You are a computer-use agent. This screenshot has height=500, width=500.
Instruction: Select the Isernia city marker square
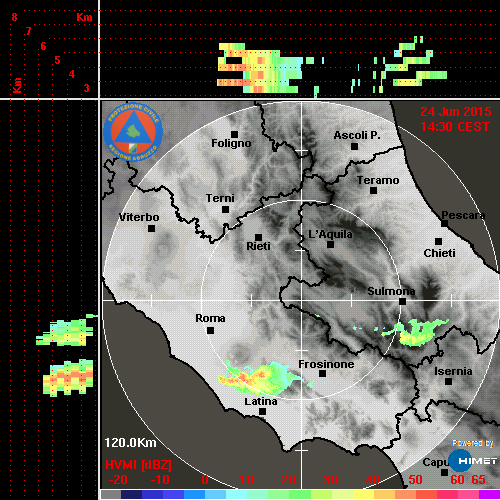coord(449,381)
